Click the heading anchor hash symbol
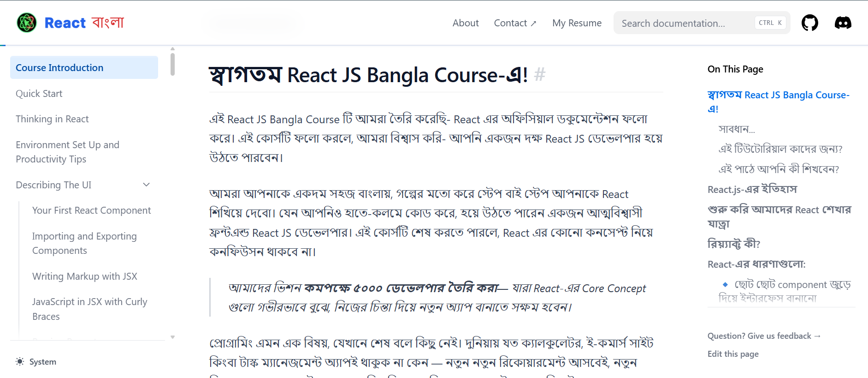Image resolution: width=868 pixels, height=378 pixels. 540,74
